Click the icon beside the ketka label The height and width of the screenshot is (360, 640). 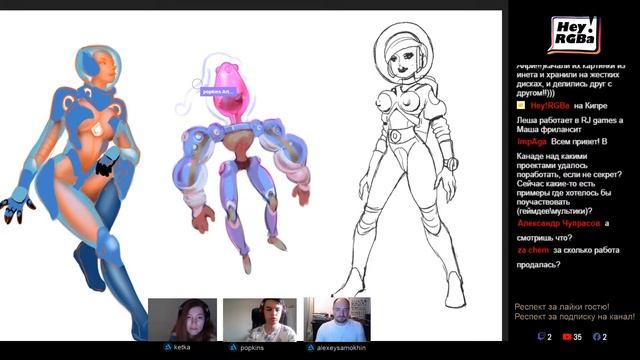click(x=167, y=347)
